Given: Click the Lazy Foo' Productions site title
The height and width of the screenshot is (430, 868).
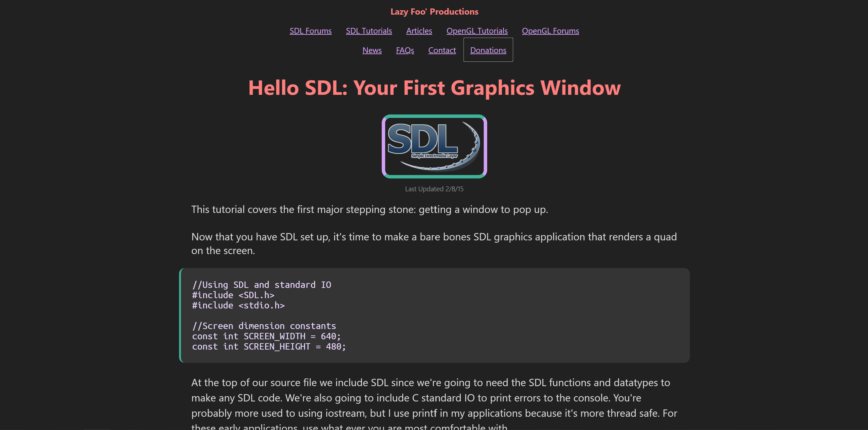Looking at the screenshot, I should coord(434,12).
